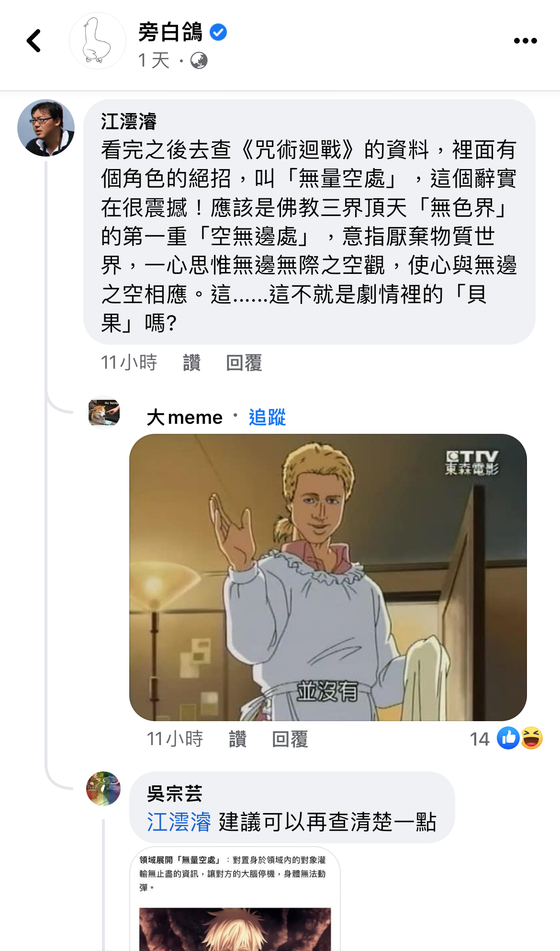Follow 大meme via 追蹤 link
Image resolution: width=560 pixels, height=951 pixels.
[267, 418]
